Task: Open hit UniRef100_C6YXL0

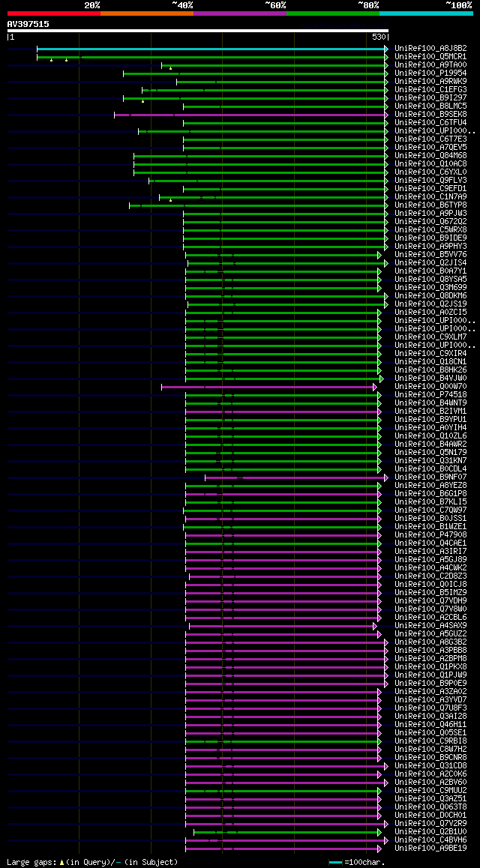Action: (430, 172)
